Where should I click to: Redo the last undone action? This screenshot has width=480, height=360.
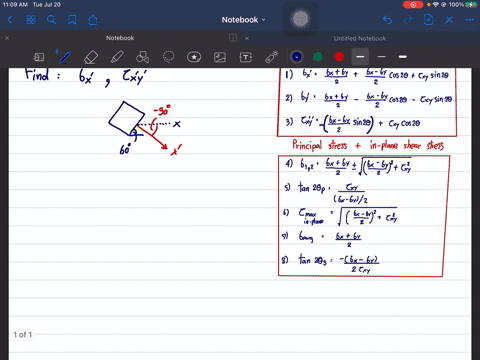408,20
